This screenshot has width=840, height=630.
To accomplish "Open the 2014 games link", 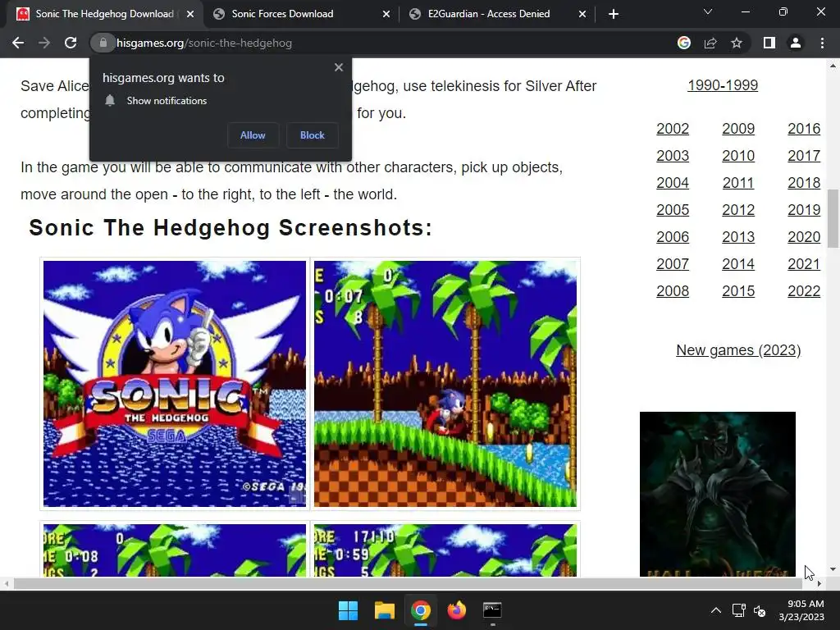I will [x=738, y=264].
